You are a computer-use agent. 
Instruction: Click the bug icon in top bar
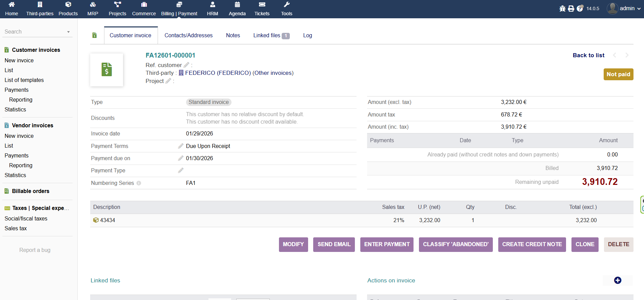[x=562, y=8]
